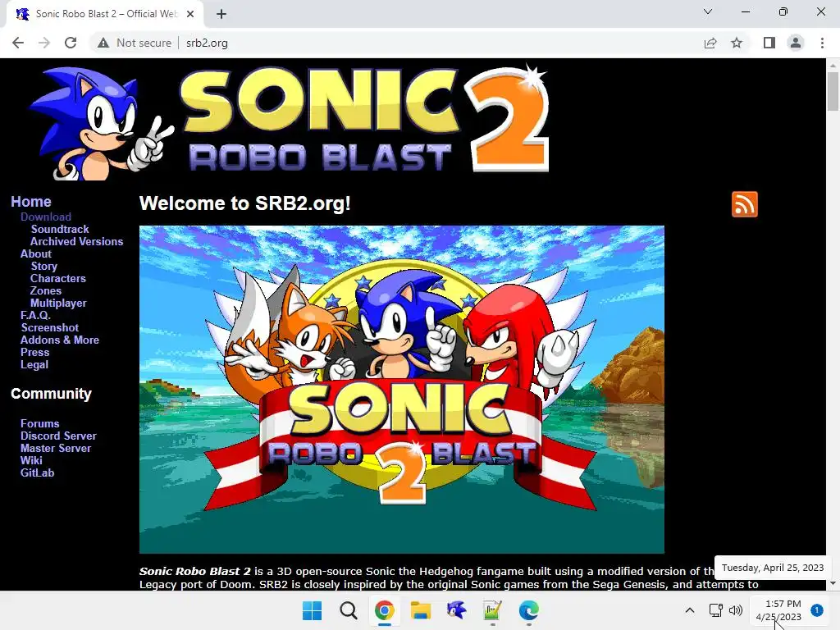840x630 pixels.
Task: Click the volume speaker tray icon
Action: pyautogui.click(x=736, y=610)
